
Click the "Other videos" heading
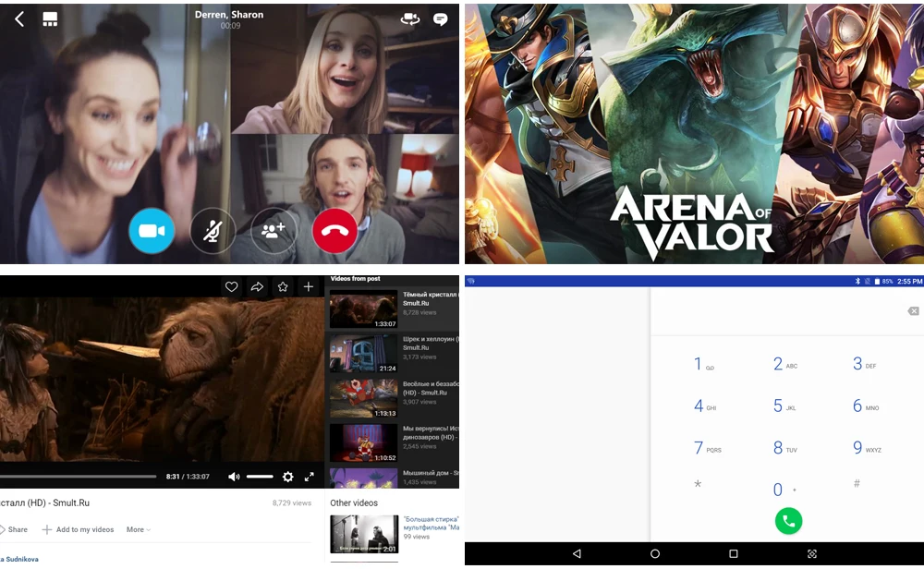[354, 503]
